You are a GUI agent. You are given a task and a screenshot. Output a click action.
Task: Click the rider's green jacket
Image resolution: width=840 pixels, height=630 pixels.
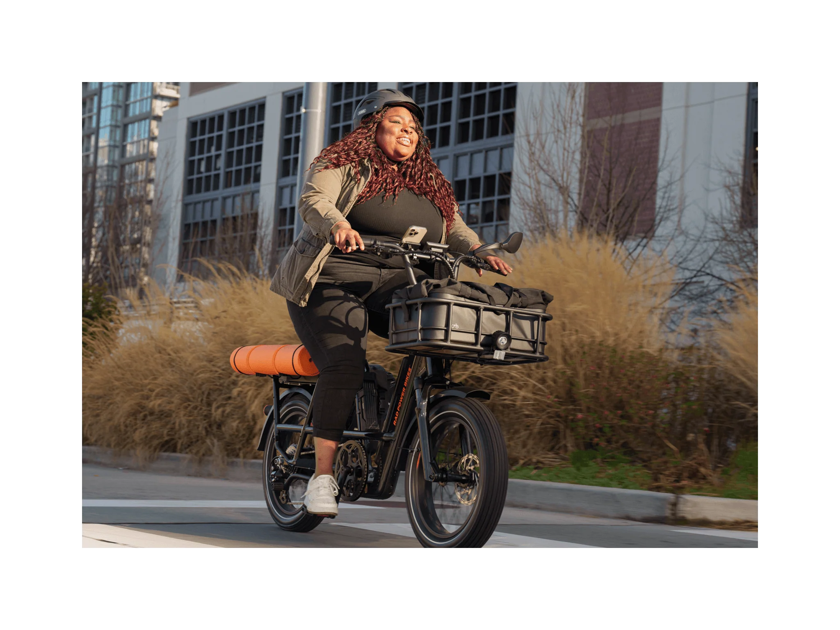pos(312,230)
